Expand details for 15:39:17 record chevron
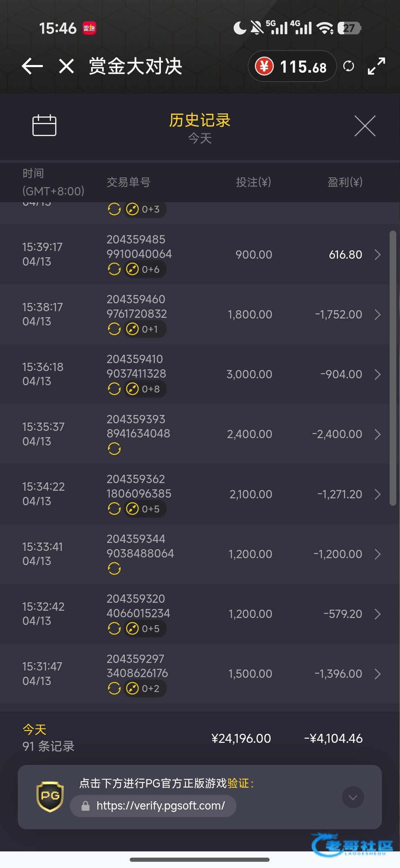 tap(378, 255)
